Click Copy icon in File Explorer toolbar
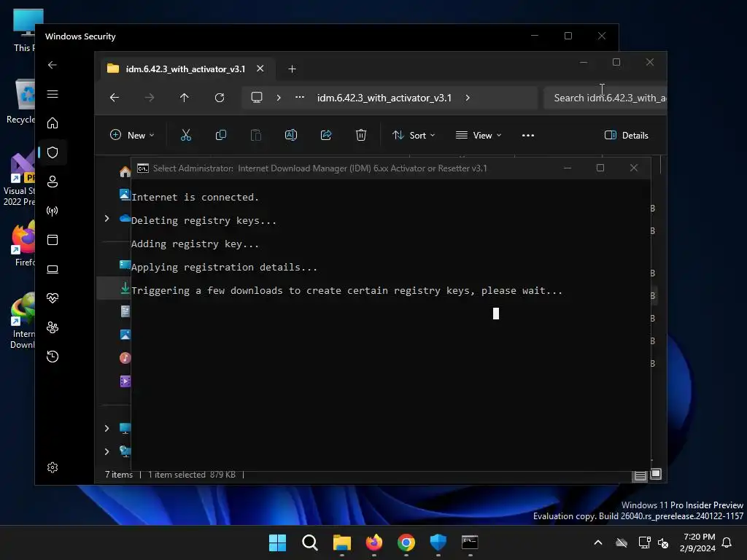747x560 pixels. [x=220, y=135]
